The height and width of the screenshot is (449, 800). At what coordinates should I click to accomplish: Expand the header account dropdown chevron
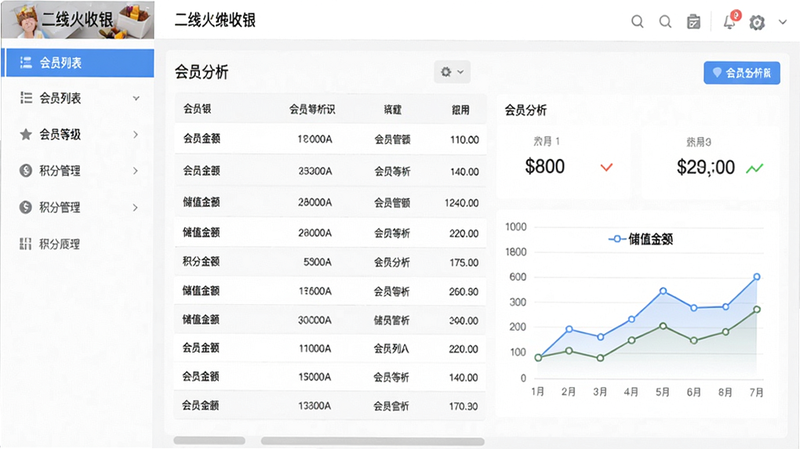[783, 22]
